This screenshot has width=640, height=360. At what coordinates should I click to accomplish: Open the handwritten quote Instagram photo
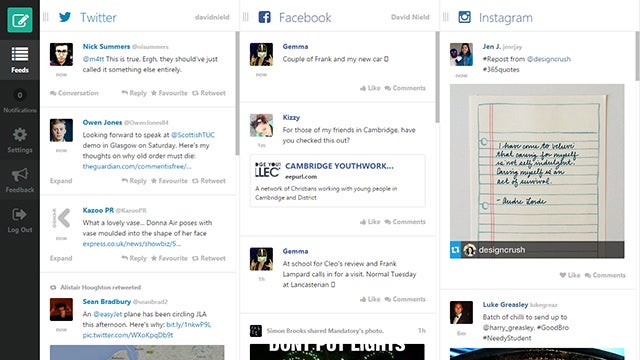tap(537, 171)
